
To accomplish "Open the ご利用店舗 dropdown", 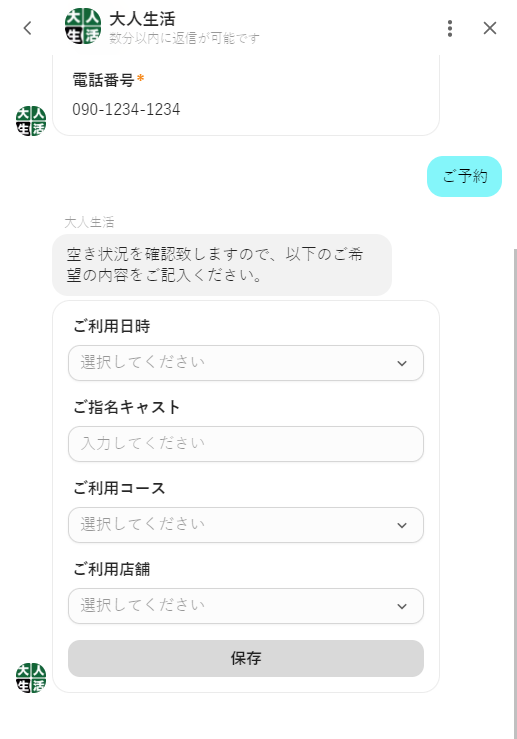I will [x=246, y=606].
